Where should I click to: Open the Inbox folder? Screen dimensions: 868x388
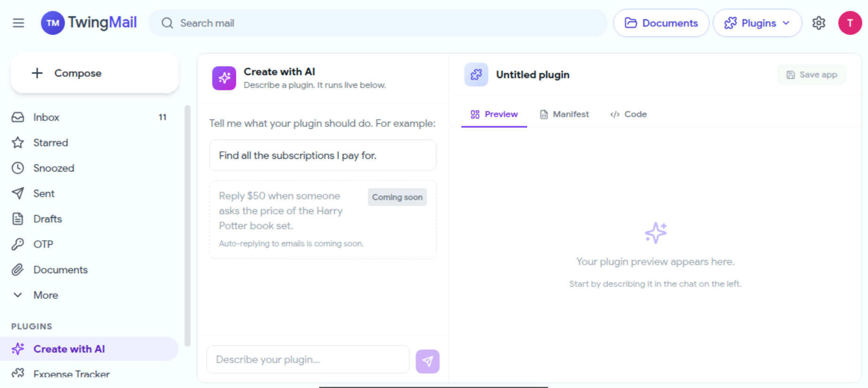(x=89, y=117)
